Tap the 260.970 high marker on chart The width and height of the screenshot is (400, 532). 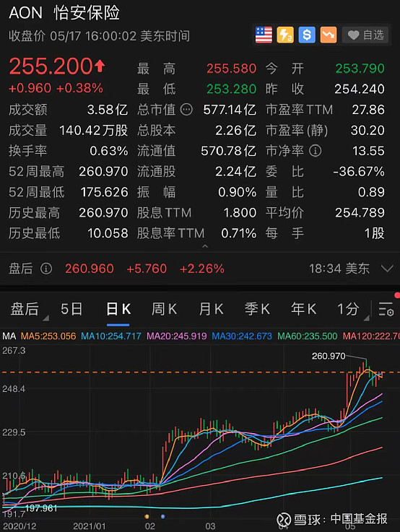329,356
